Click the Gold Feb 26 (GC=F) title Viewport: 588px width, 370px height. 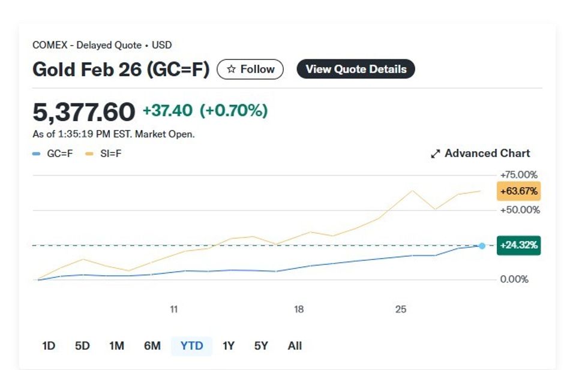pyautogui.click(x=121, y=70)
